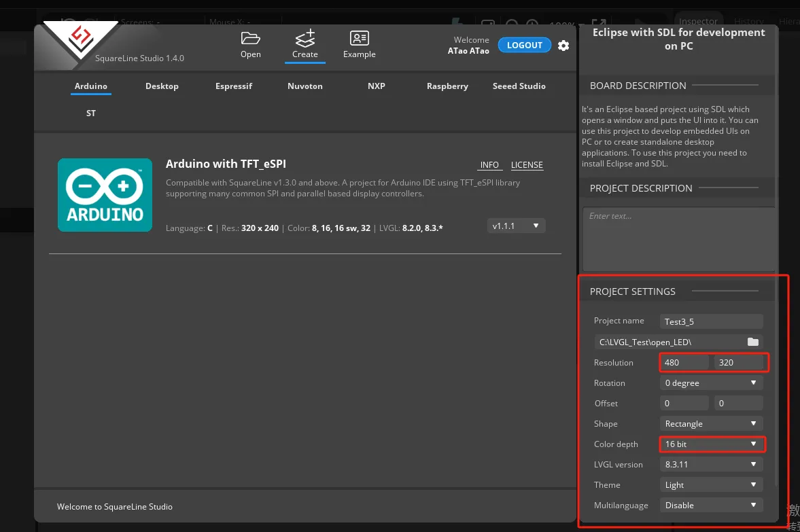Switch to the Seeed Studio tab
This screenshot has height=532, width=800.
[519, 86]
